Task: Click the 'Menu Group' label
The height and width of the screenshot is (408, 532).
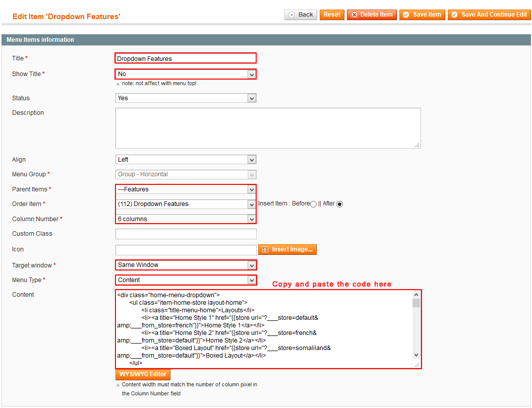Action: (x=29, y=174)
